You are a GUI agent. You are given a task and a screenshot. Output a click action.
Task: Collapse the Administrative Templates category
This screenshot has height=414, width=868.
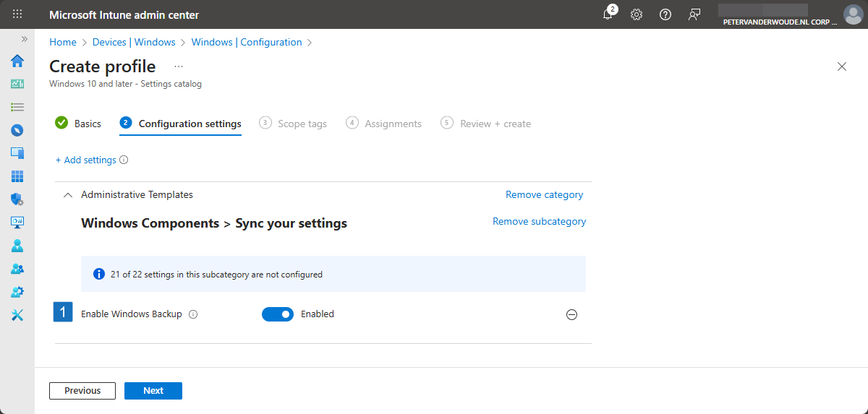point(68,195)
